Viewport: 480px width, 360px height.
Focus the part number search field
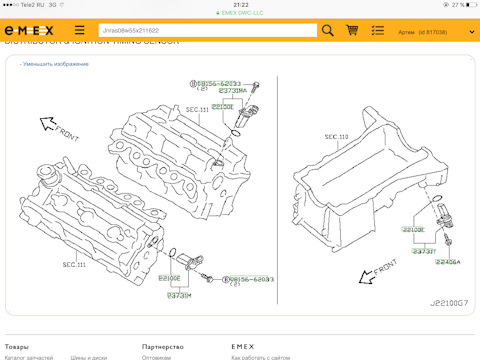coord(208,31)
